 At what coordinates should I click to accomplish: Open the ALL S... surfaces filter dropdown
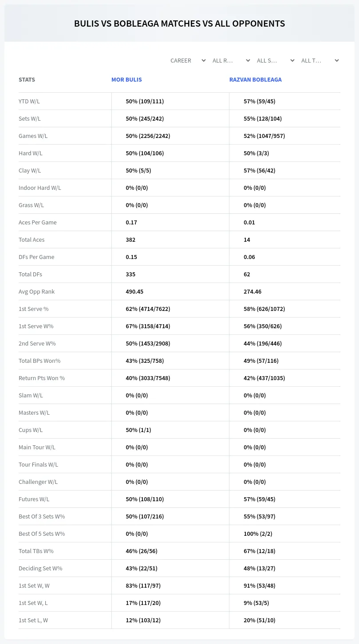coord(275,60)
